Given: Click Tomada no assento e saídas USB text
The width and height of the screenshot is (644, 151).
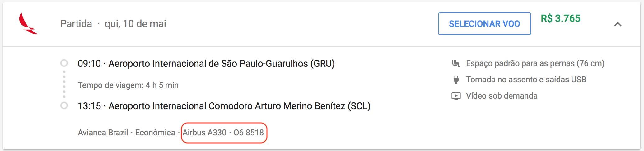Looking at the screenshot, I should point(526,80).
